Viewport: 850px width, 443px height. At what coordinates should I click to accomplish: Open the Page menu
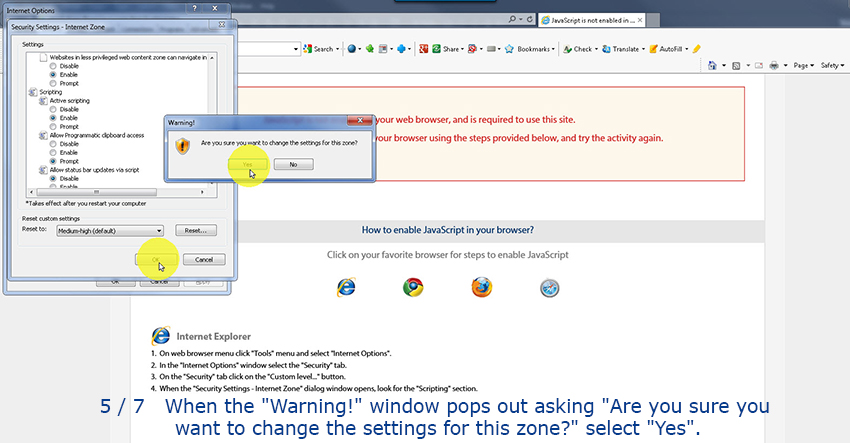[x=803, y=66]
